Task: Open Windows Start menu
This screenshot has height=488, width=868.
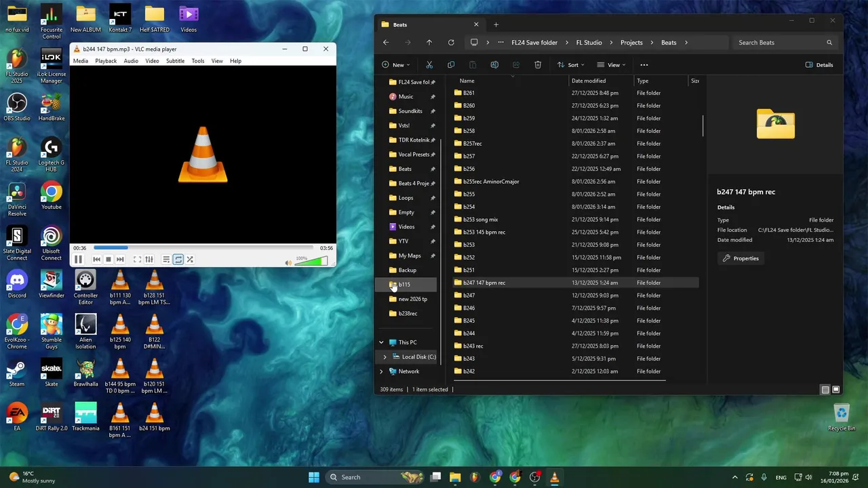Action: (x=313, y=477)
